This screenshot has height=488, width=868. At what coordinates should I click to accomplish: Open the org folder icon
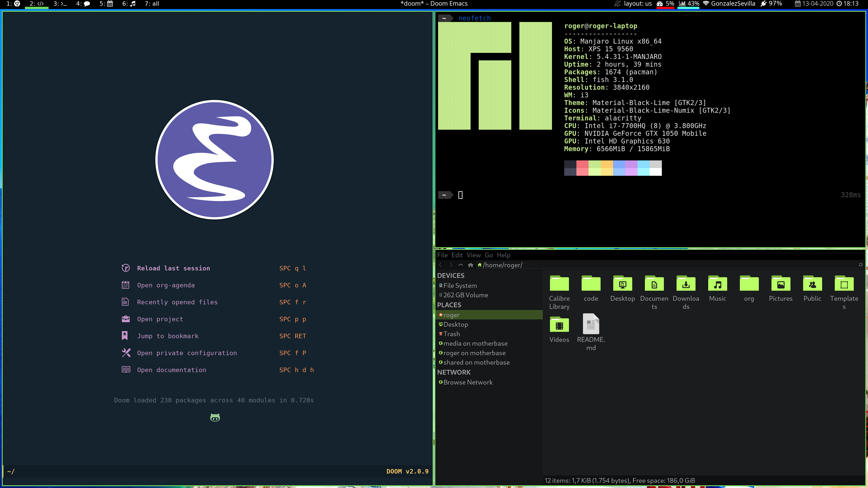(x=749, y=284)
